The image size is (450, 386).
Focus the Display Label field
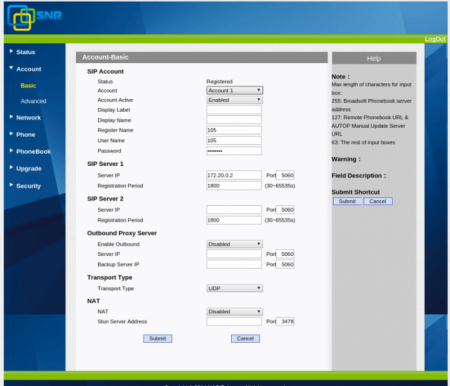(234, 110)
